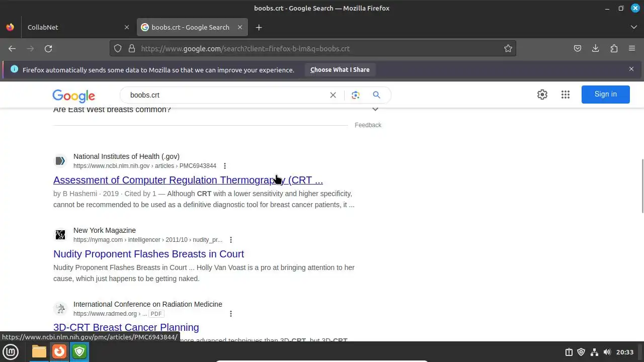Image resolution: width=644 pixels, height=362 pixels.
Task: Click the Feedback link
Action: click(368, 125)
